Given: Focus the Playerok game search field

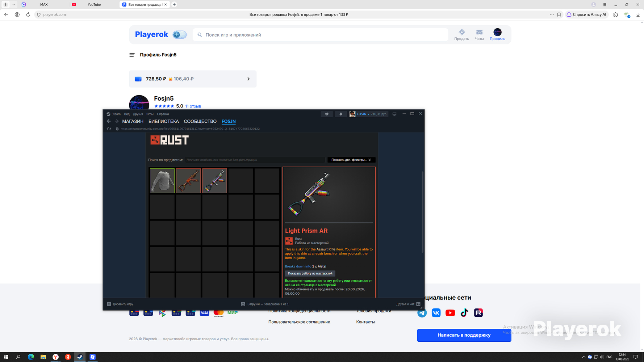Looking at the screenshot, I should 320,35.
